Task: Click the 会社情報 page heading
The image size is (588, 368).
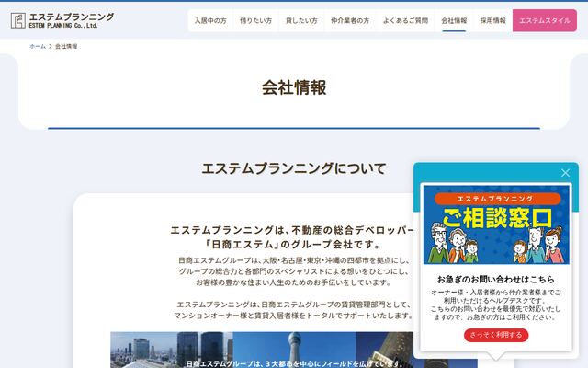Action: (294, 87)
